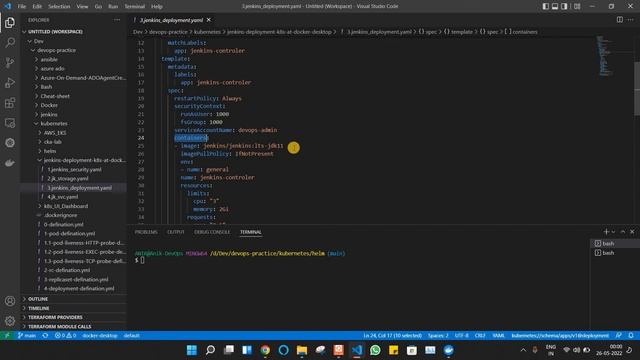Screen dimensions: 640x360
Task: Open 1.jenkins_security.yaml file
Action: [73, 169]
